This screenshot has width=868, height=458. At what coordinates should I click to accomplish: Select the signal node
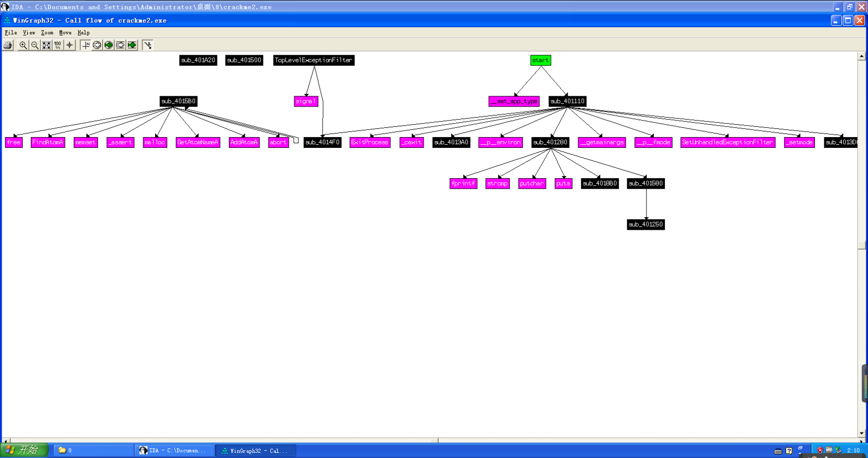(306, 101)
